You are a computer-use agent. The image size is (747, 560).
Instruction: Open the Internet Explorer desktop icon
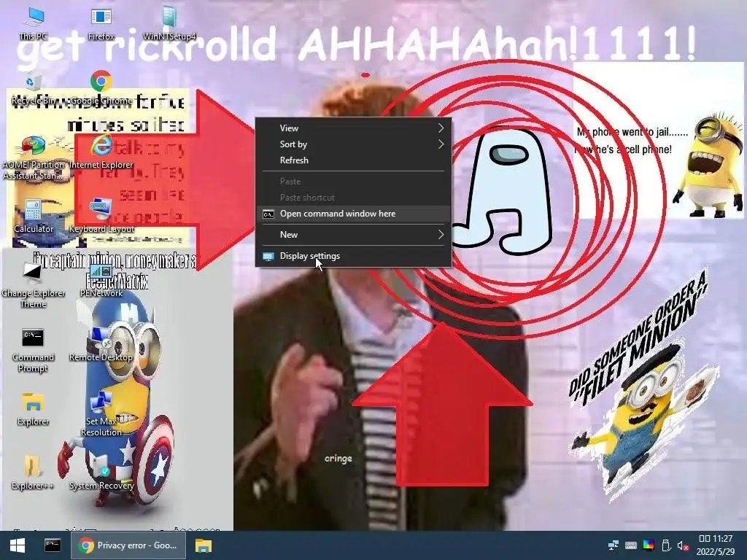click(x=101, y=152)
